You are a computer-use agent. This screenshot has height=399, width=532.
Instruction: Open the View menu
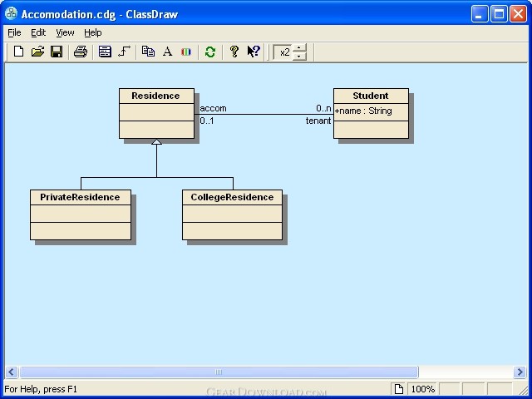tap(65, 32)
